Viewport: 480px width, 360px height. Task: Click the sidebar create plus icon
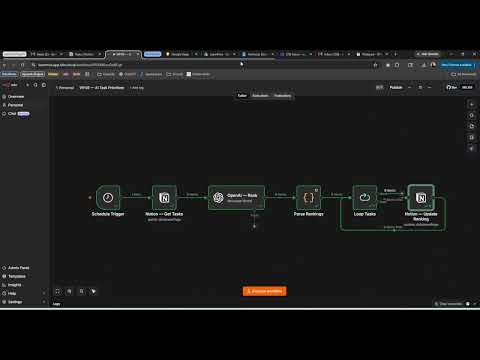[x=27, y=85]
